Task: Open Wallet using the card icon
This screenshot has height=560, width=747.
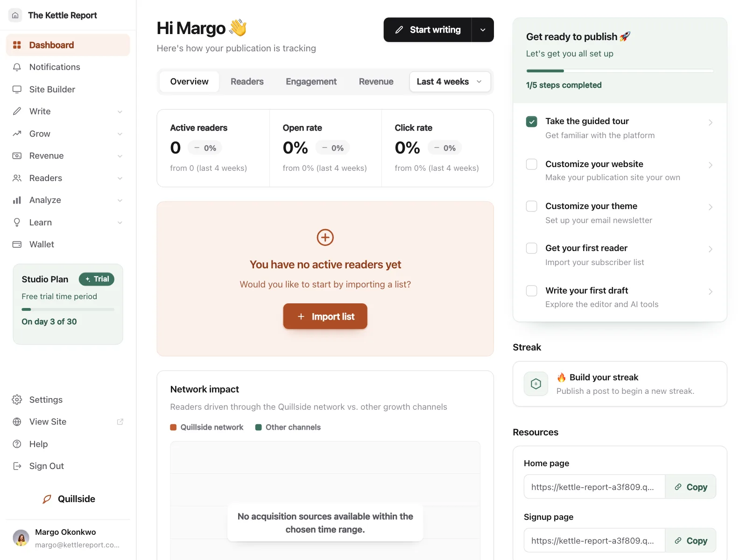Action: tap(17, 245)
